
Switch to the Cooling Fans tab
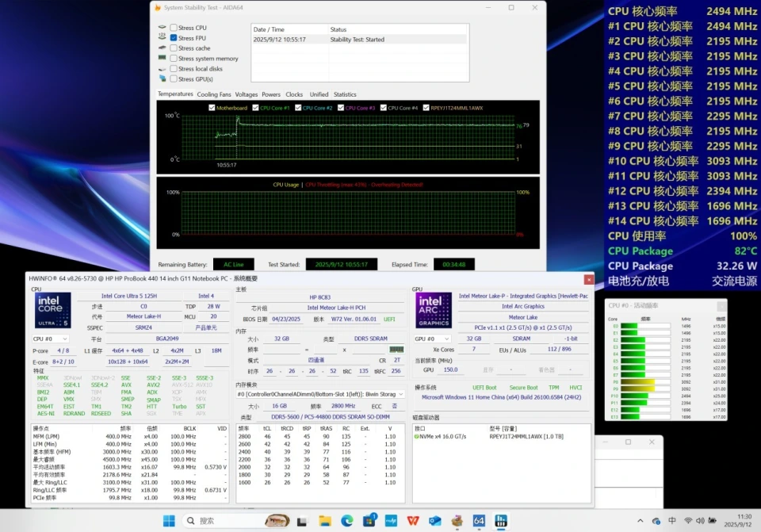point(214,94)
